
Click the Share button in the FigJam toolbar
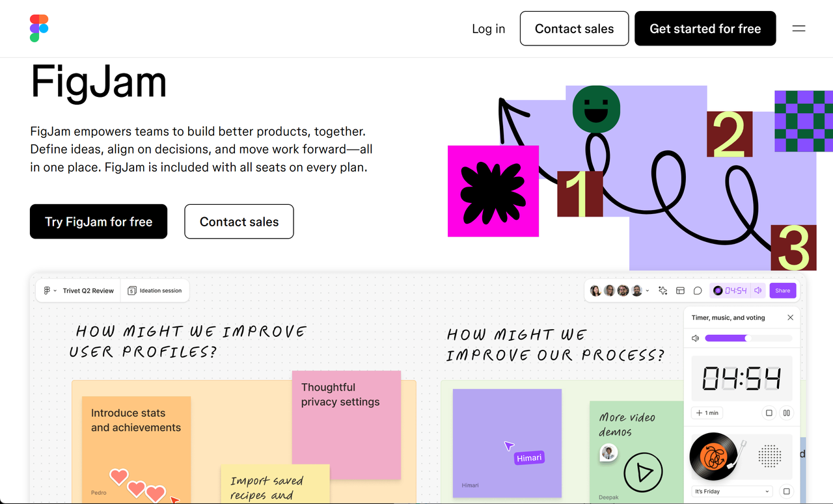tap(782, 291)
